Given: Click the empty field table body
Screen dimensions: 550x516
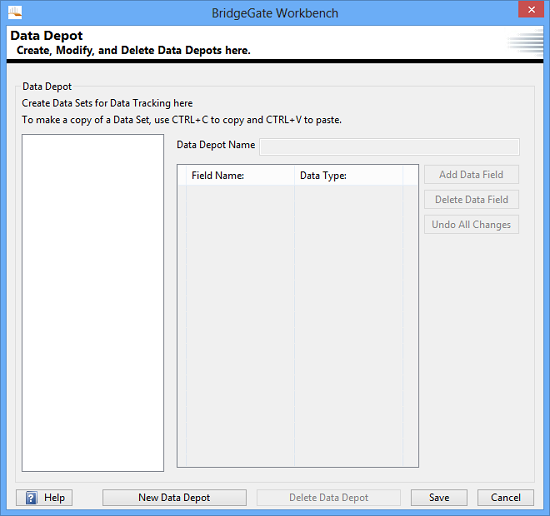Looking at the screenshot, I should [298, 326].
